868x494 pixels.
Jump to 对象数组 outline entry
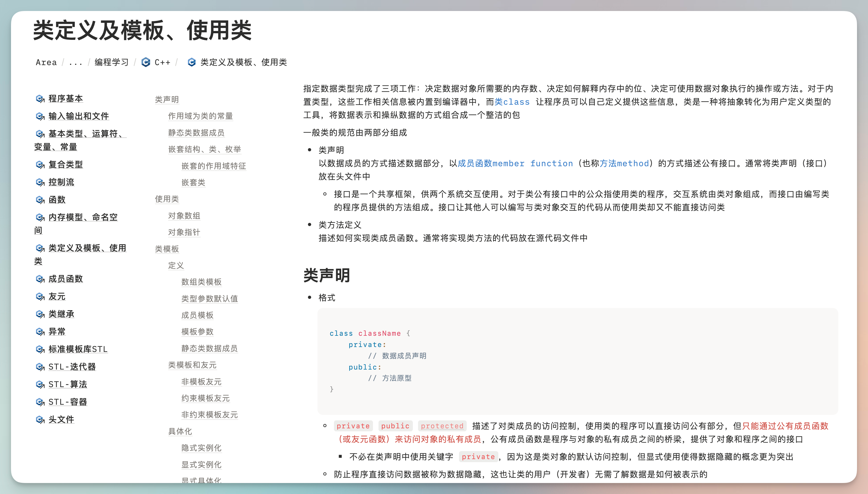pos(184,216)
